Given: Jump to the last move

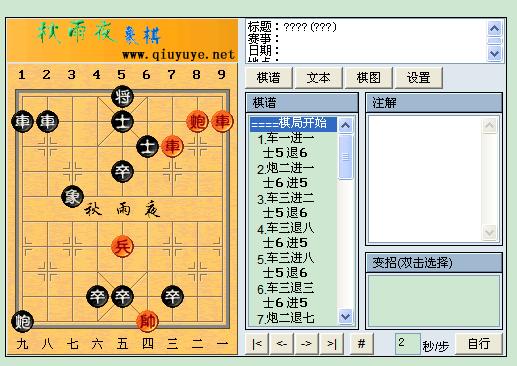Looking at the screenshot, I should click(x=331, y=343).
